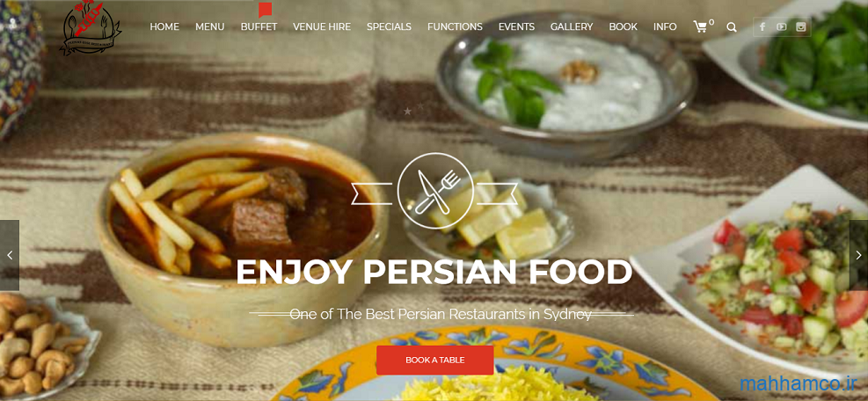The width and height of the screenshot is (868, 401).
Task: Click the red flag above BUFFET
Action: click(265, 10)
